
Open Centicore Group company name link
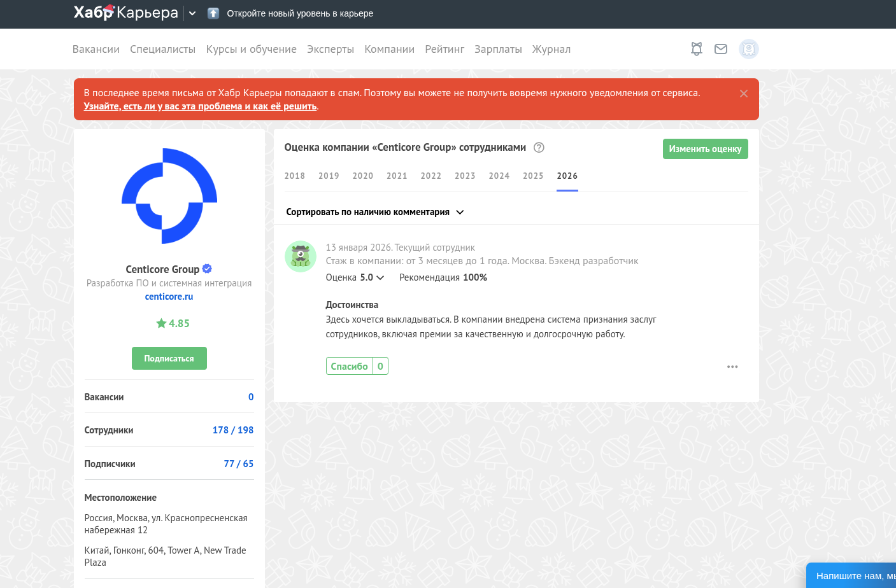click(x=162, y=269)
